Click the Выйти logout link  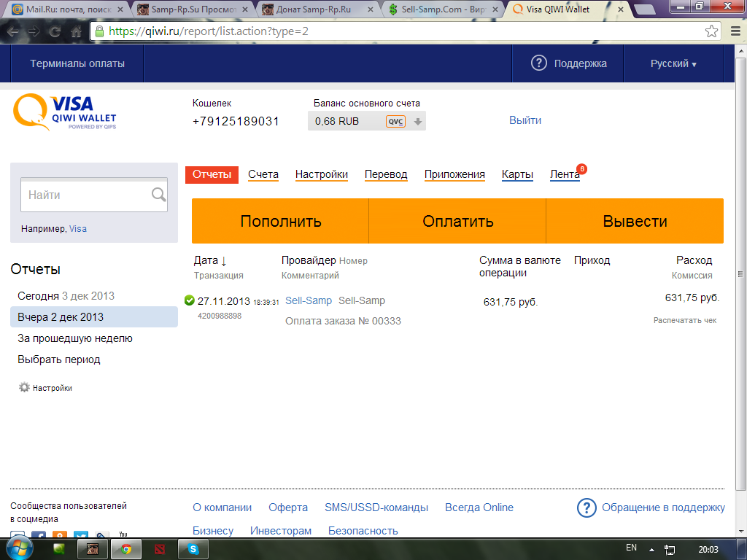[x=525, y=120]
